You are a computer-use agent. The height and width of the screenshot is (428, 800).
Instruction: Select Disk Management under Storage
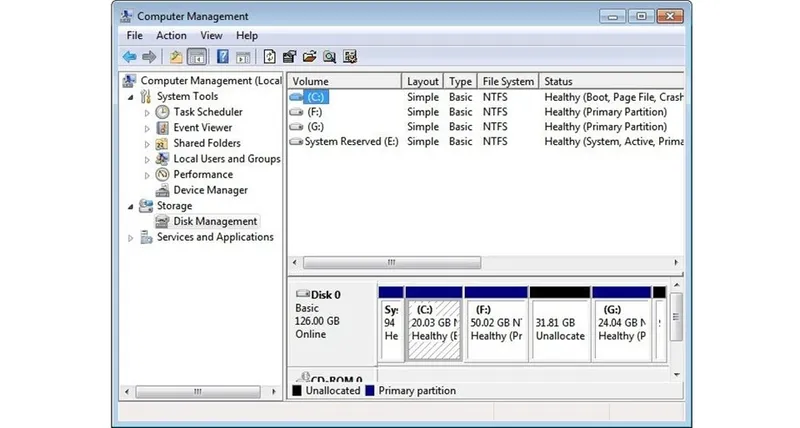pyautogui.click(x=215, y=221)
